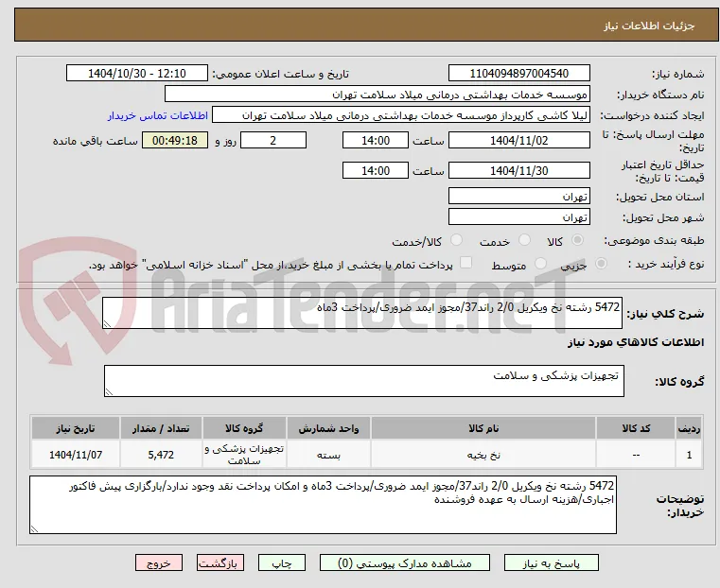Click the delivery city field تهران
The image size is (720, 588).
[518, 216]
